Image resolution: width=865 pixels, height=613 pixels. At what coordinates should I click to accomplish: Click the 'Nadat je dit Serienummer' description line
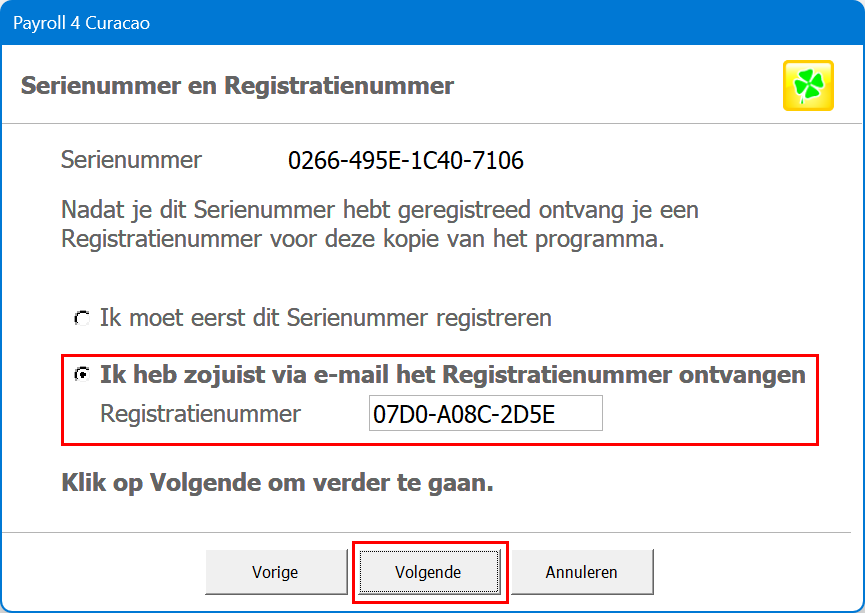click(x=380, y=212)
